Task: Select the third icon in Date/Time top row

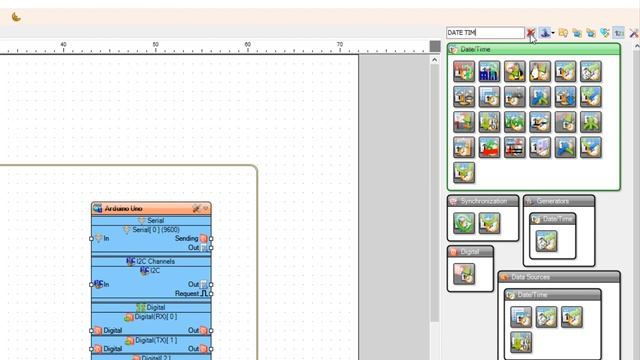Action: tap(515, 71)
